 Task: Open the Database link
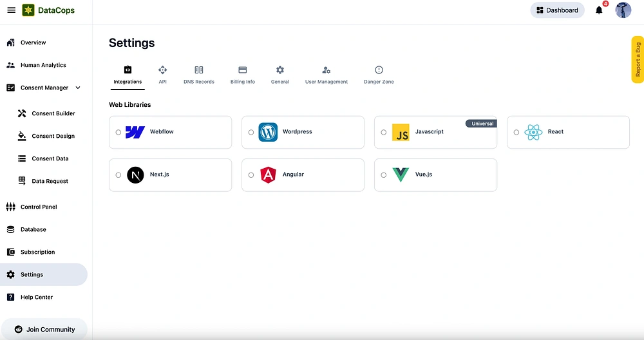(x=33, y=229)
